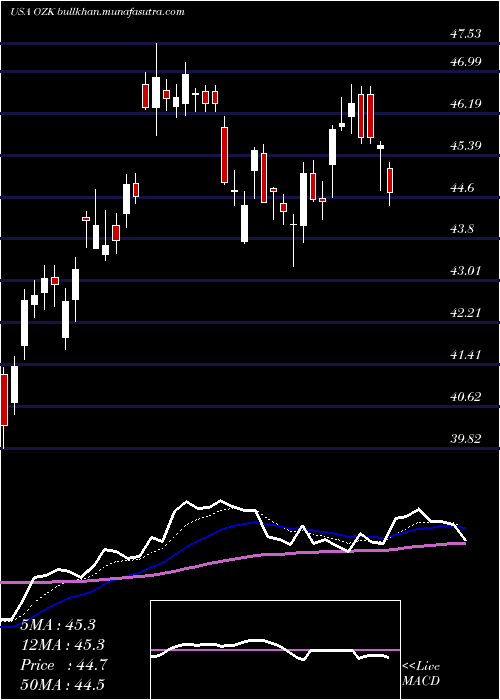Click the 44.6 price level label
The width and height of the screenshot is (500, 700).
[x=462, y=188]
